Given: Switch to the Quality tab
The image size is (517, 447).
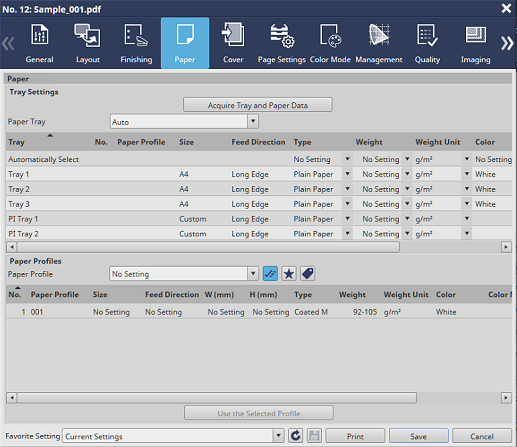Looking at the screenshot, I should pyautogui.click(x=427, y=43).
